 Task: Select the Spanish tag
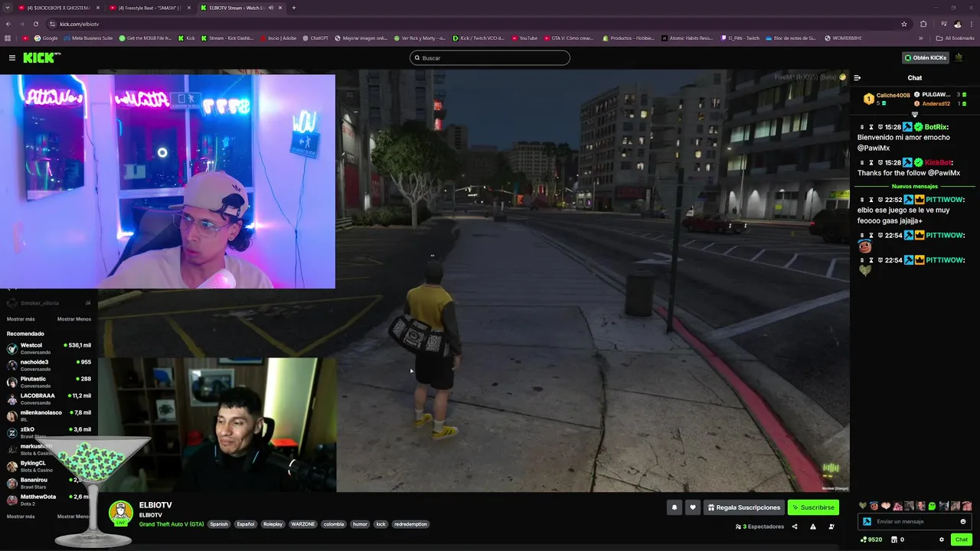coord(219,524)
